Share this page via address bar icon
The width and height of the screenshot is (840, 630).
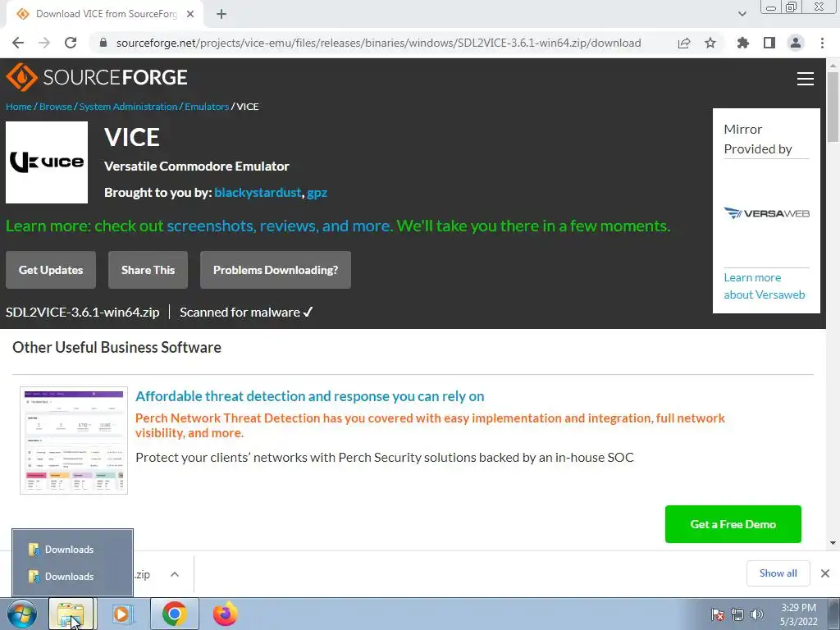tap(684, 43)
